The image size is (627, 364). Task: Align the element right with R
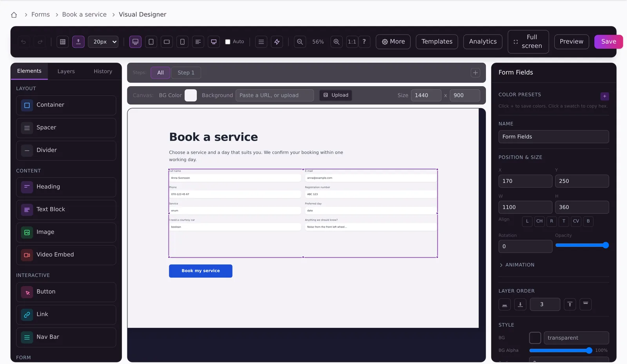pos(551,221)
